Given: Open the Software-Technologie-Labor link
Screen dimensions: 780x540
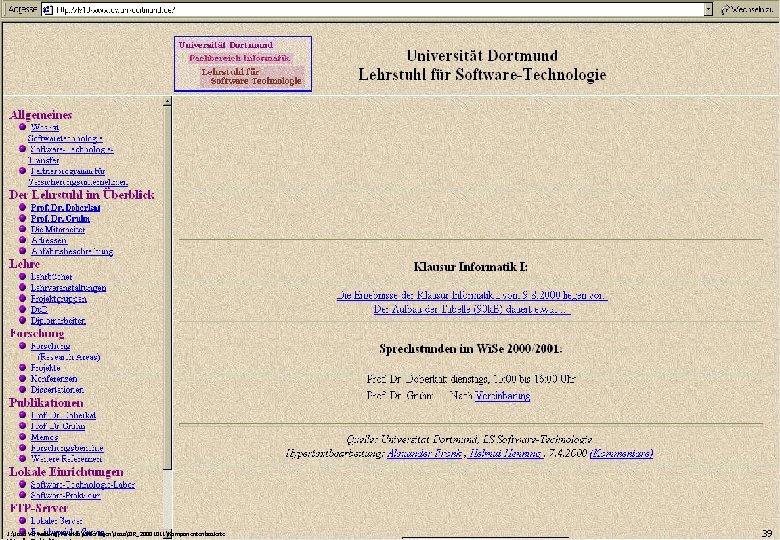Looking at the screenshot, I should point(83,484).
